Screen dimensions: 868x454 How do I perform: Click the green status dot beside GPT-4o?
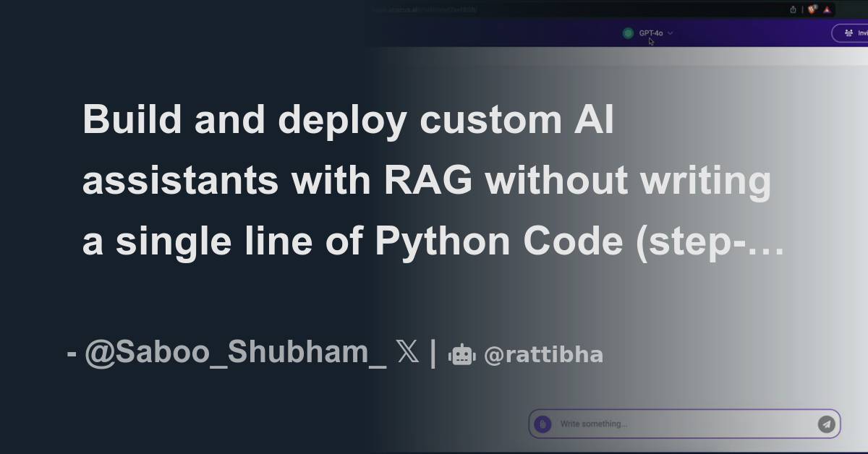(x=628, y=33)
